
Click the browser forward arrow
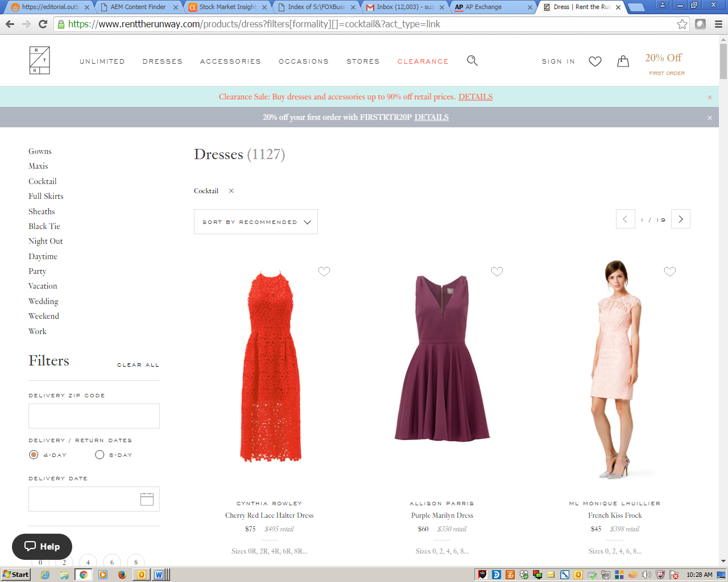(26, 24)
